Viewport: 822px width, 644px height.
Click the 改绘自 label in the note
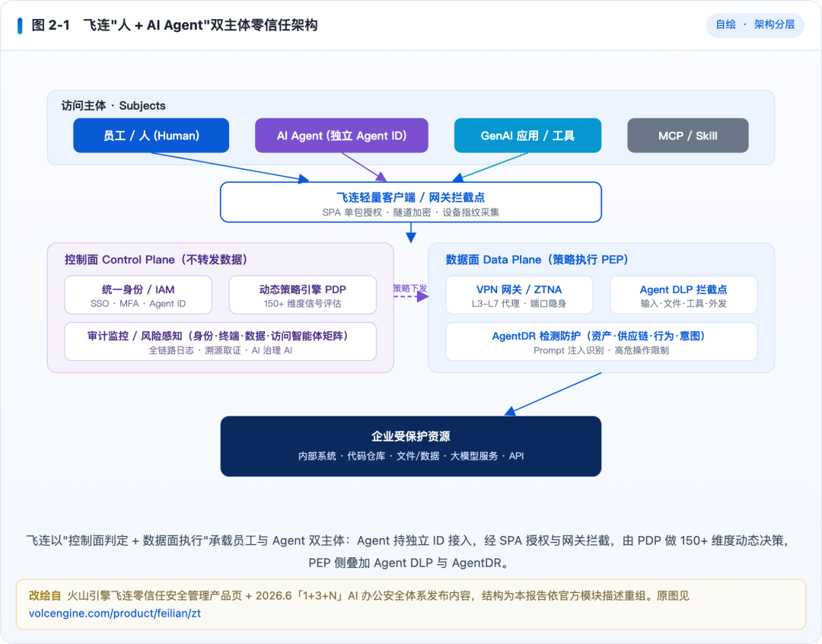tap(45, 596)
